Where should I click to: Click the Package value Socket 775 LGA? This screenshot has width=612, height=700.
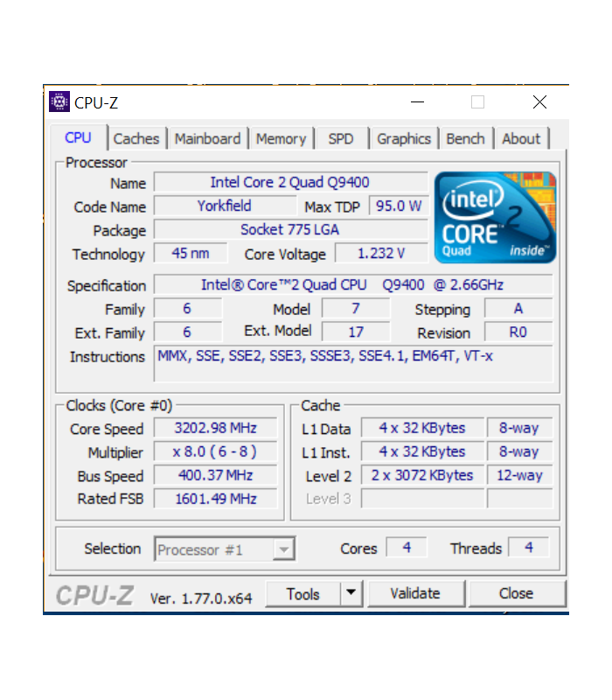pyautogui.click(x=290, y=229)
